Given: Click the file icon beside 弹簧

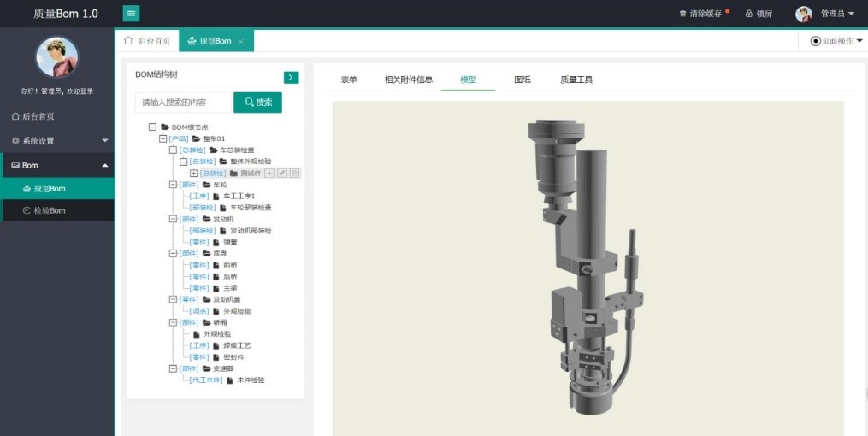Looking at the screenshot, I should coord(216,242).
